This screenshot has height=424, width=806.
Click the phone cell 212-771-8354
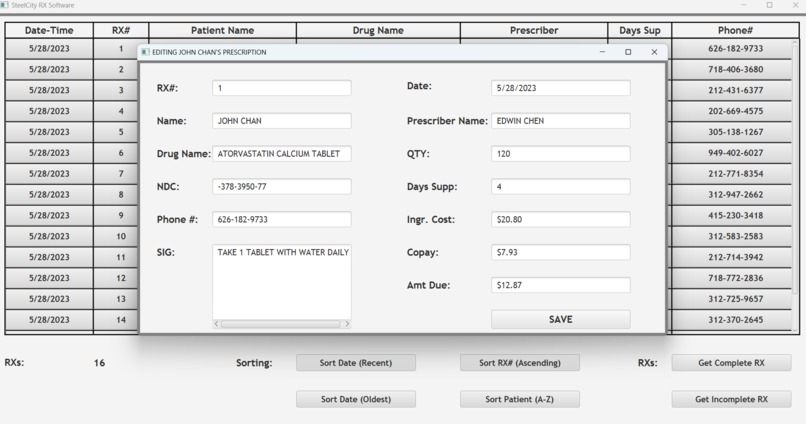coord(731,174)
